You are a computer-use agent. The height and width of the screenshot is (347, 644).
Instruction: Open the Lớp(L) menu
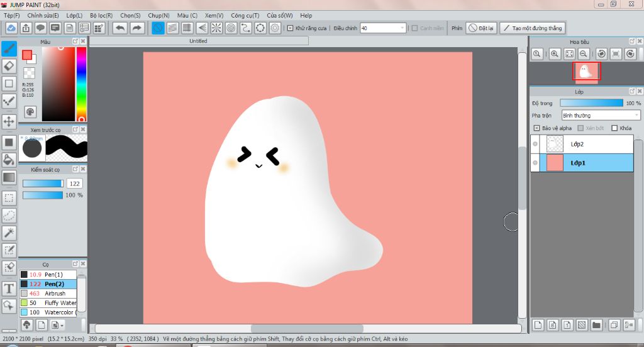74,15
